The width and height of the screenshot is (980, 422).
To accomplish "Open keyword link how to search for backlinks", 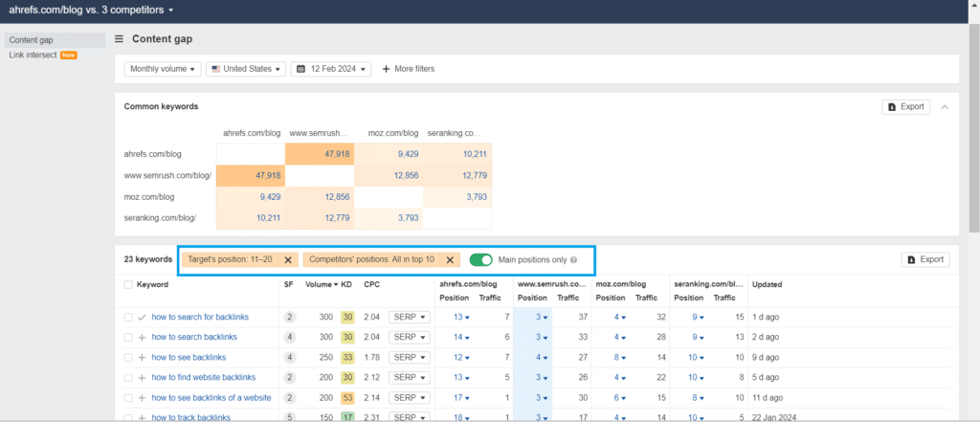I will 200,317.
